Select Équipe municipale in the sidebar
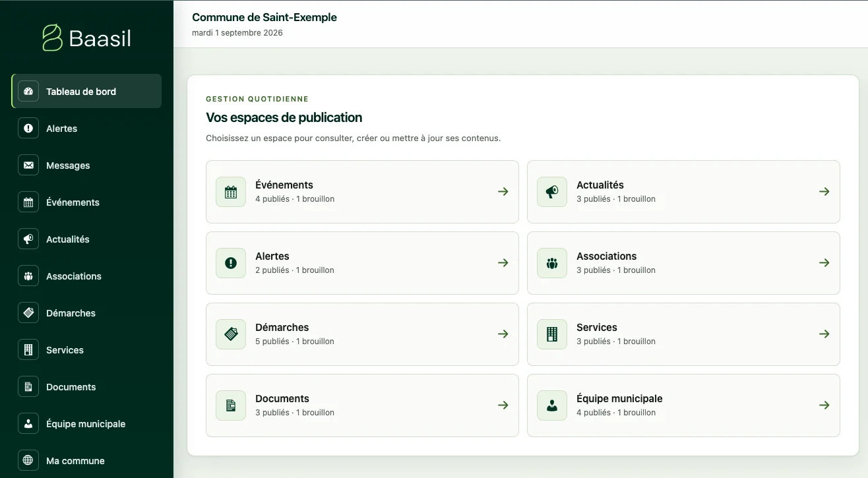 pyautogui.click(x=86, y=424)
